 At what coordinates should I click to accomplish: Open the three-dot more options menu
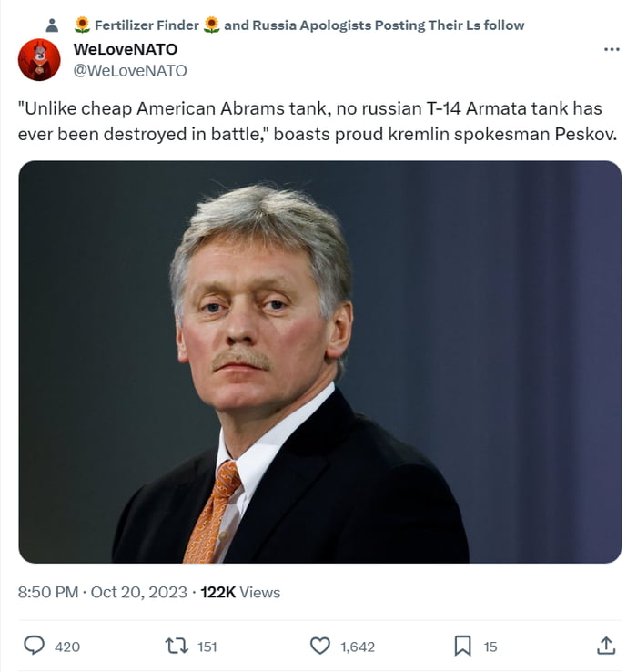(612, 49)
